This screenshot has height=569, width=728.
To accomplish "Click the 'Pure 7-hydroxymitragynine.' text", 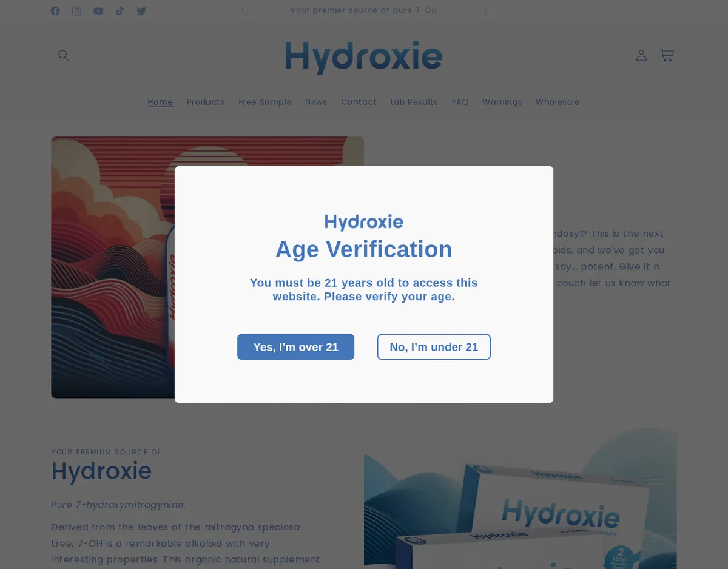I will 118,505.
